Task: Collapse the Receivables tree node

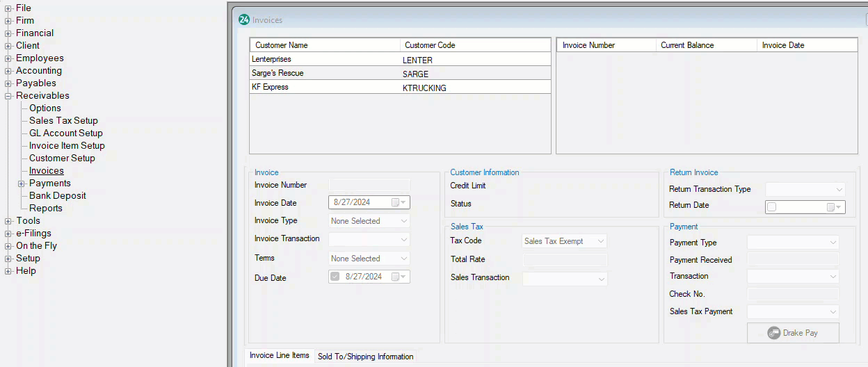Action: coord(8,96)
